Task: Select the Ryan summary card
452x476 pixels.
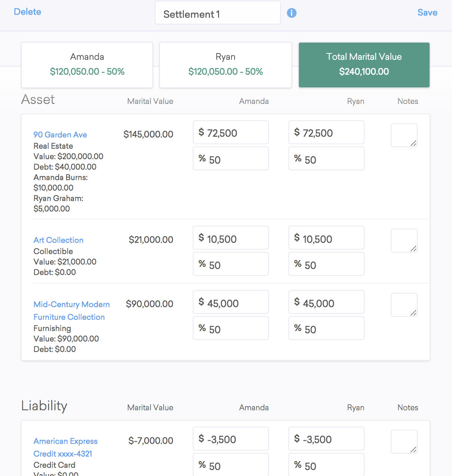Action: pos(226,65)
